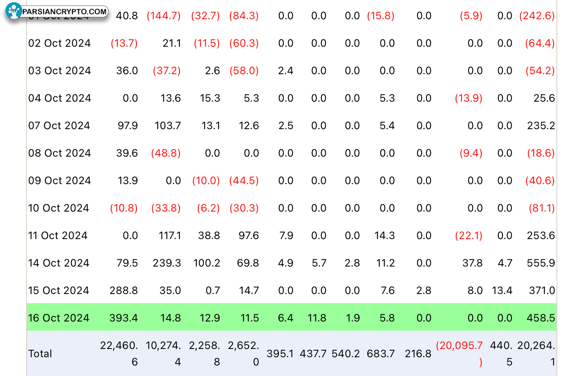Image resolution: width=588 pixels, height=376 pixels.
Task: Click '288.8' in the 15 Oct row
Action: pyautogui.click(x=124, y=290)
